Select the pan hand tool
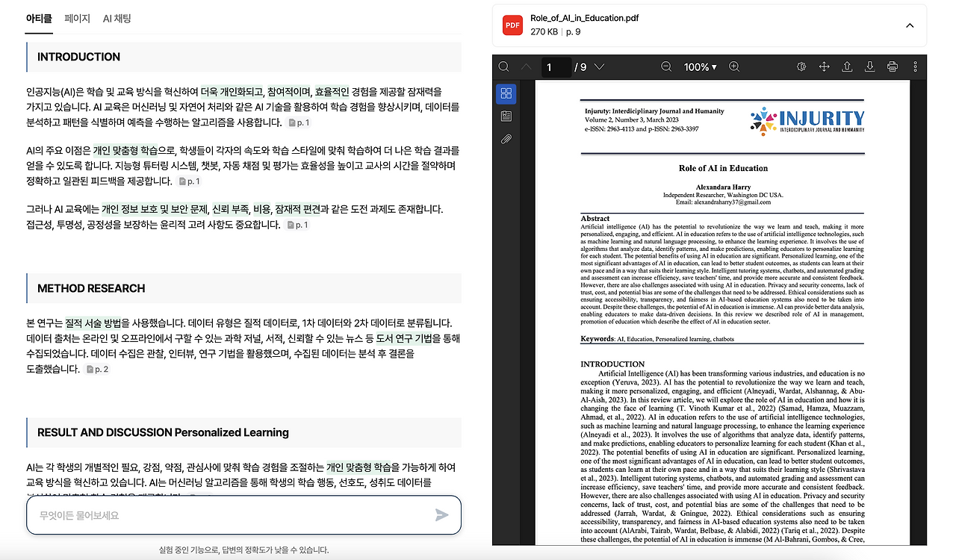The image size is (956, 560). (x=824, y=66)
